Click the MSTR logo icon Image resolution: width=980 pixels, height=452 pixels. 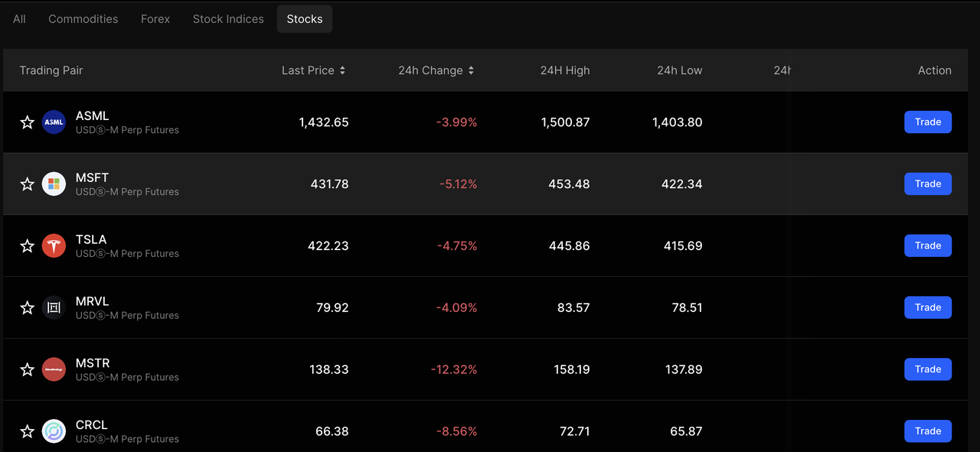[x=54, y=369]
